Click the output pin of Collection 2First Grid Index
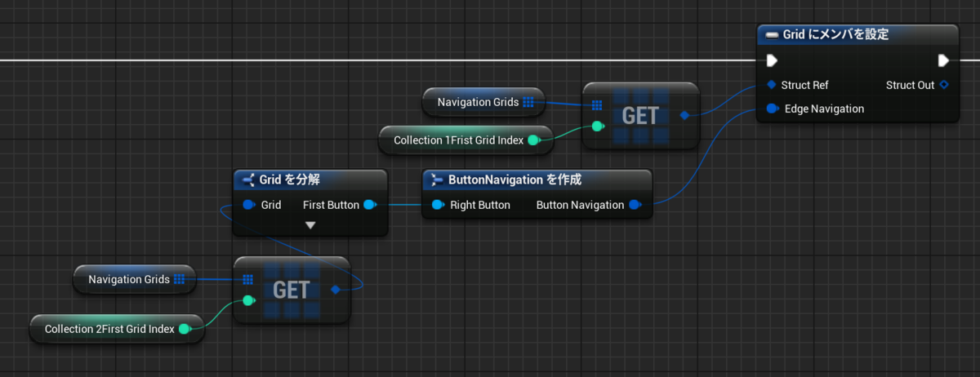 (x=185, y=329)
